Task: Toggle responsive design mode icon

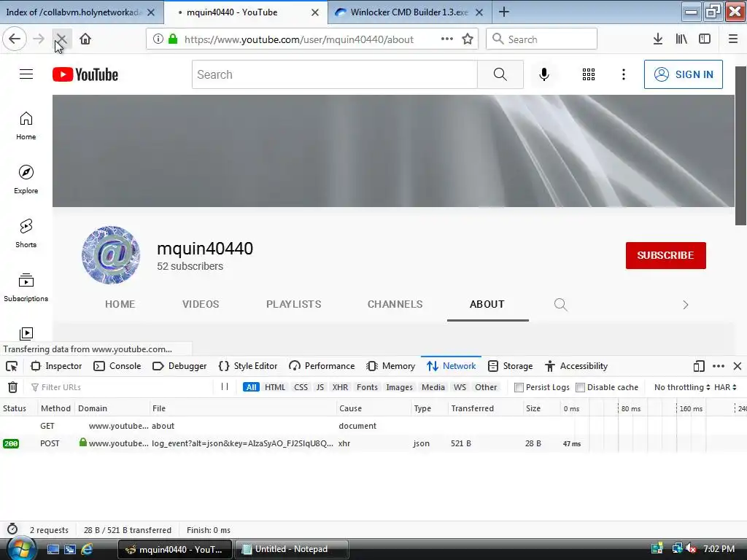Action: point(699,366)
